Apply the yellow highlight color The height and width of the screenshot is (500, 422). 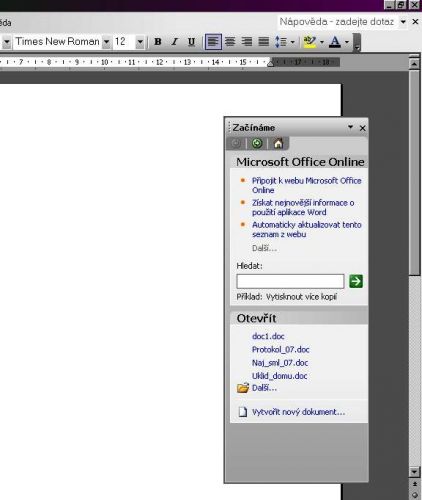tap(310, 42)
